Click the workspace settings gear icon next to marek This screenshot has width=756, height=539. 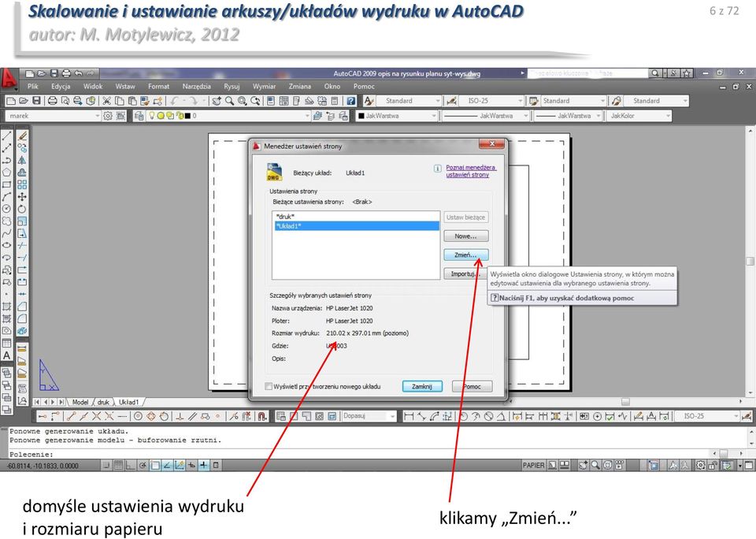coord(108,116)
